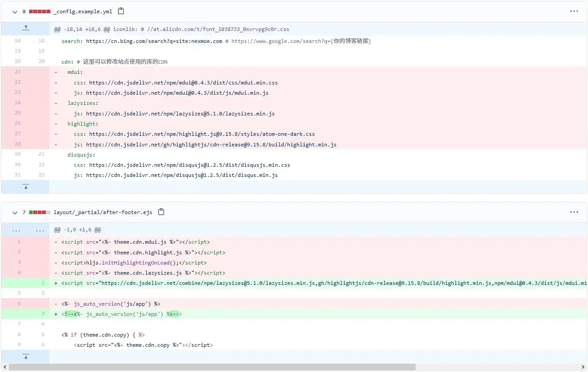Copy the layout/_partial/after-footer.ejs file path
The width and height of the screenshot is (588, 372).
pos(161,212)
